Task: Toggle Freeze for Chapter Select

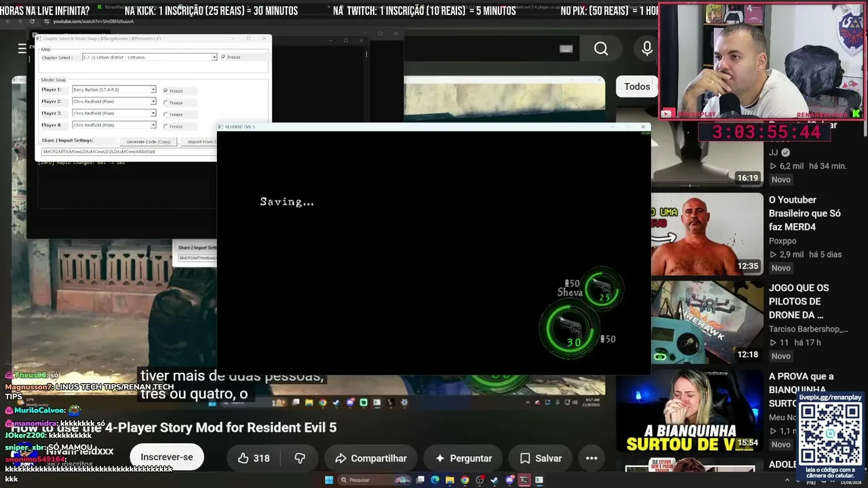Action: point(224,57)
